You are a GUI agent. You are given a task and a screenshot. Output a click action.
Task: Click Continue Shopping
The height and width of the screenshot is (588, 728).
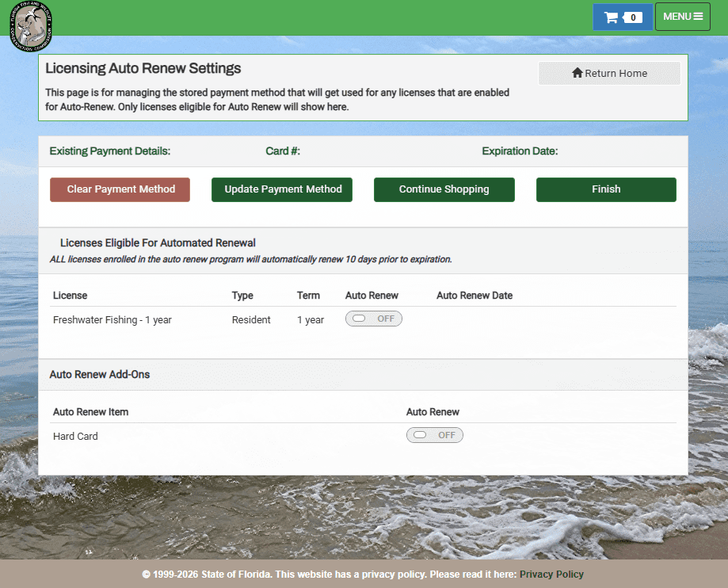444,189
